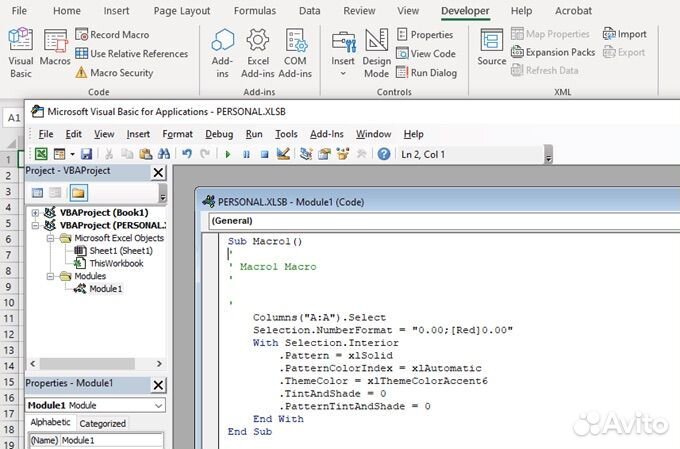
Task: Start Record Macro
Action: click(x=112, y=34)
